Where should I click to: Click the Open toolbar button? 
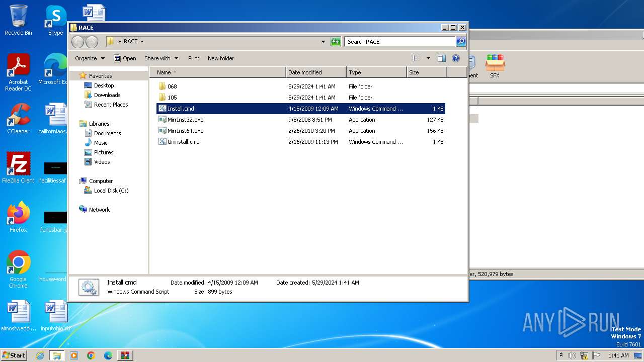125,58
